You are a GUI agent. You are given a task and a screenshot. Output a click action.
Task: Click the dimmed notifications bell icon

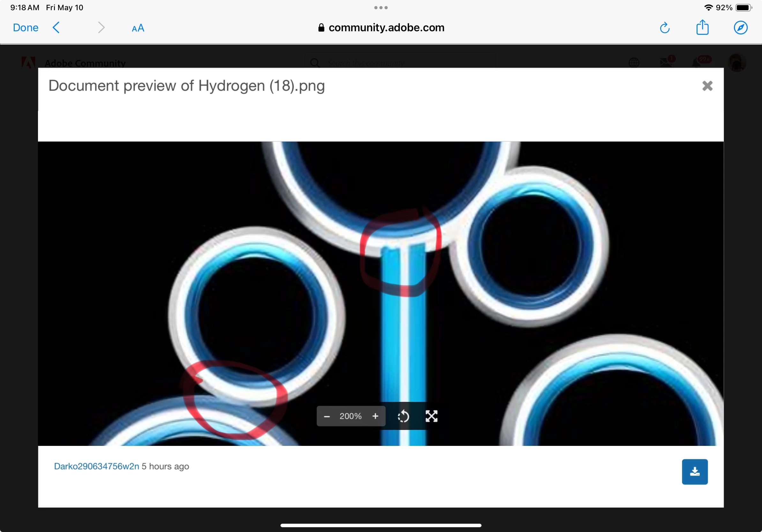point(696,63)
